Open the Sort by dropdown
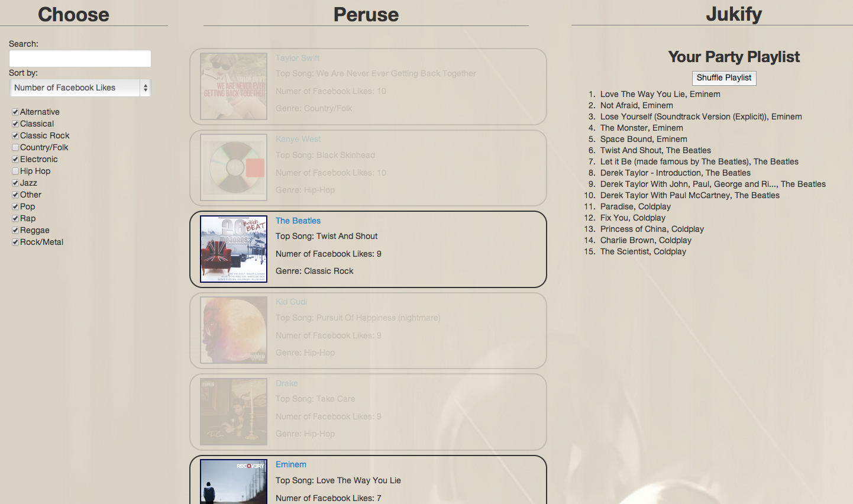 click(x=80, y=88)
